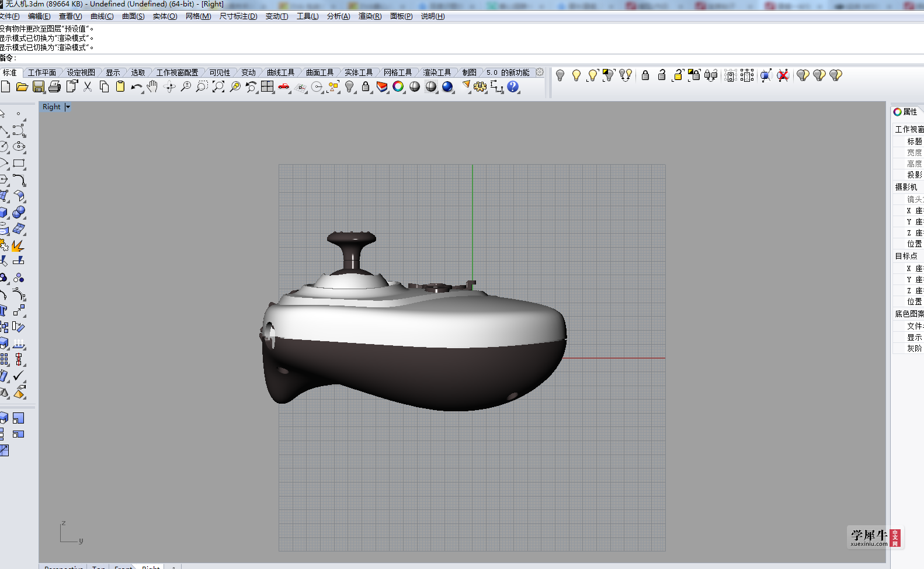Switch to the 5.0 的新功能 toolbar tab

tap(508, 72)
